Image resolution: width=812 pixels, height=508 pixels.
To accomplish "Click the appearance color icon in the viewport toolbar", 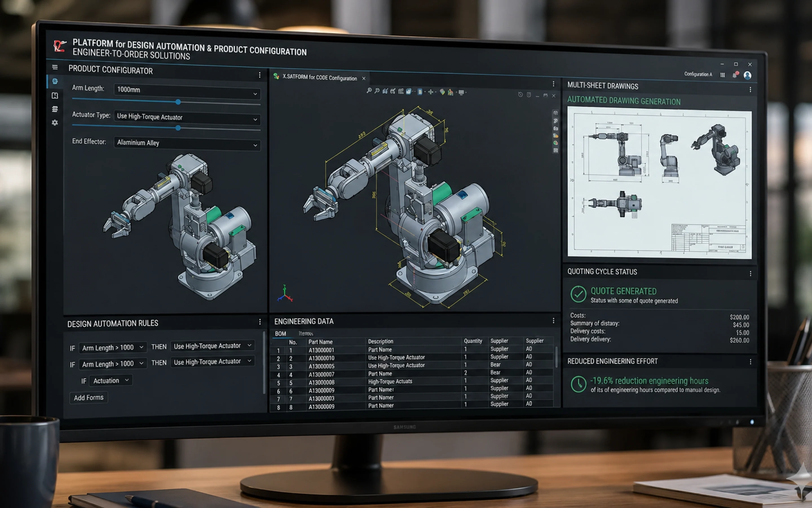I will point(442,92).
